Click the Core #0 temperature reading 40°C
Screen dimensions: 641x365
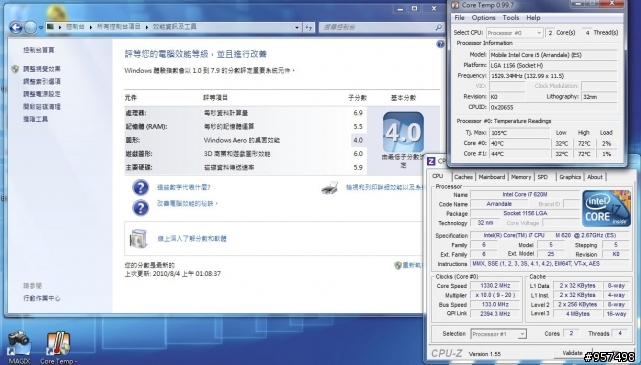pos(520,143)
